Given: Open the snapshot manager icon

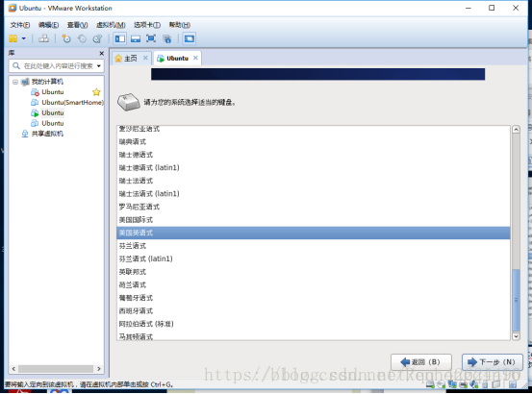Looking at the screenshot, I should (97, 38).
